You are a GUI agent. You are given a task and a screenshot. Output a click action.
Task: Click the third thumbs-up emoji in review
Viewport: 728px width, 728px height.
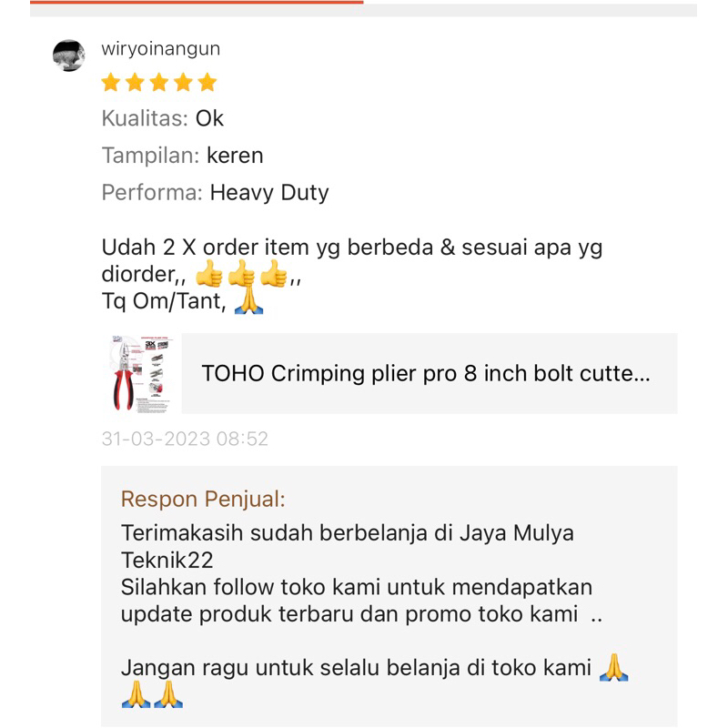273,274
